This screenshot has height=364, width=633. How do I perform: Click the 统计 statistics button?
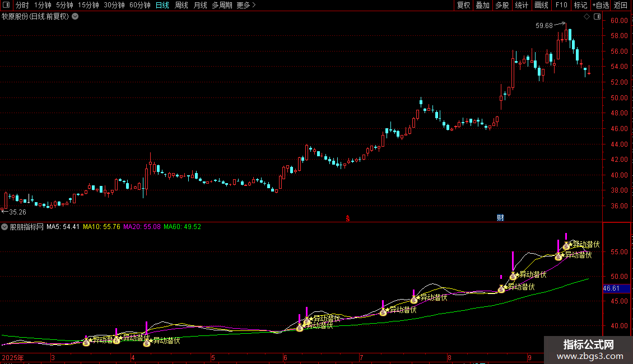tap(522, 5)
